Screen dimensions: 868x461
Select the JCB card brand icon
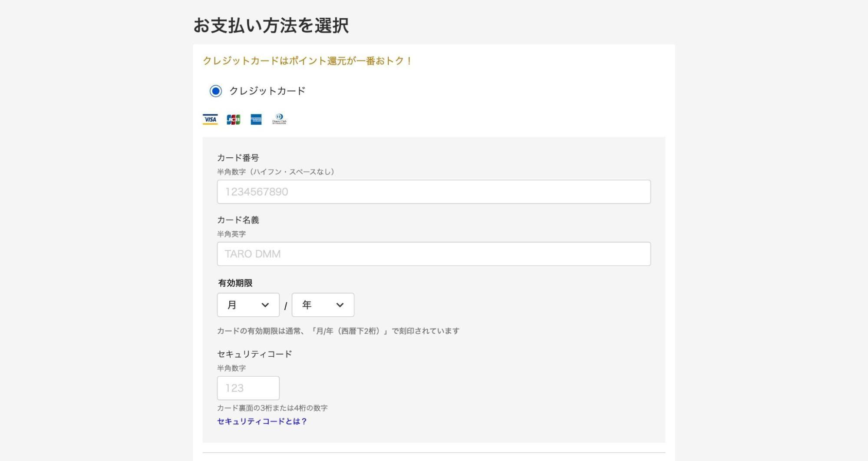233,119
